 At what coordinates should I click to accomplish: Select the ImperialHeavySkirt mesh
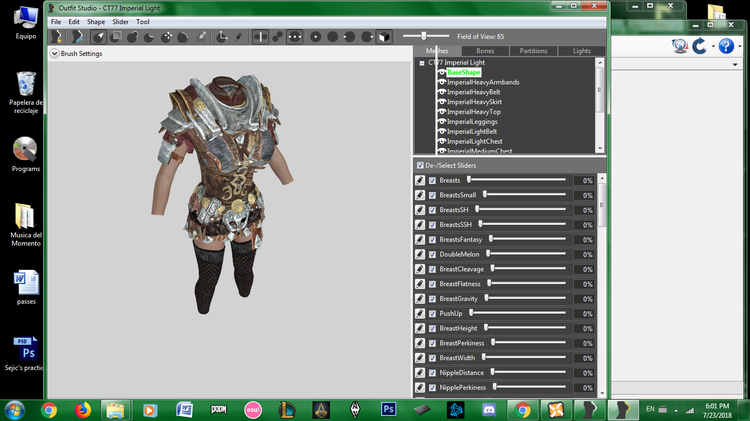tap(474, 102)
